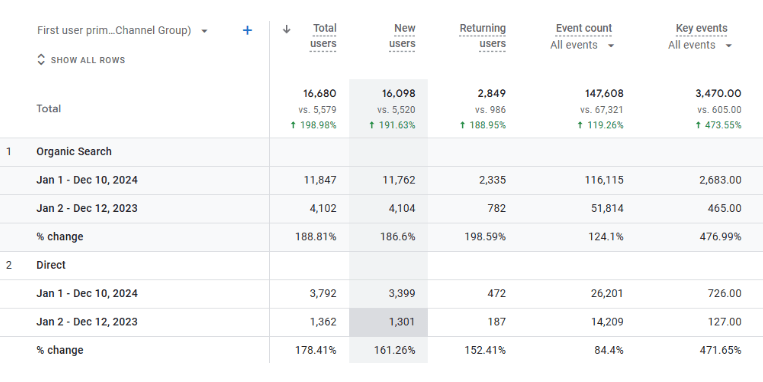Click Organic Search % change 476.99% cell
This screenshot has width=763, height=382.
720,237
